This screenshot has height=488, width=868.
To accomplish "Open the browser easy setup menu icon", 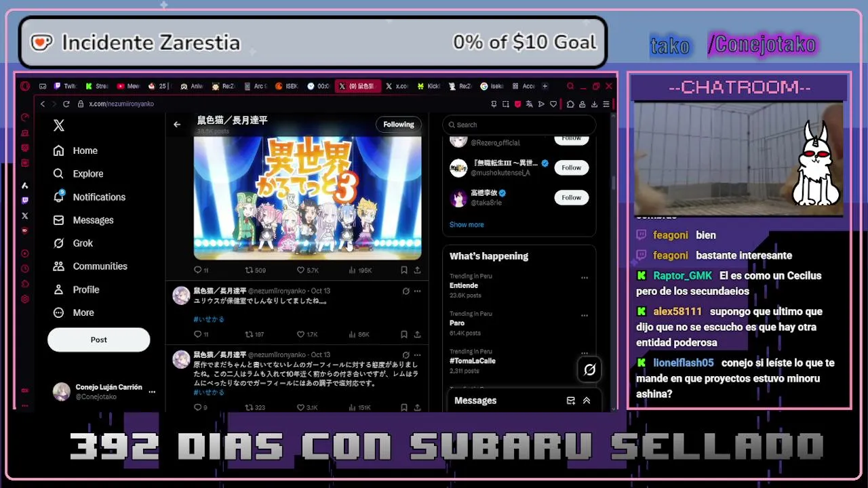I will [x=606, y=104].
